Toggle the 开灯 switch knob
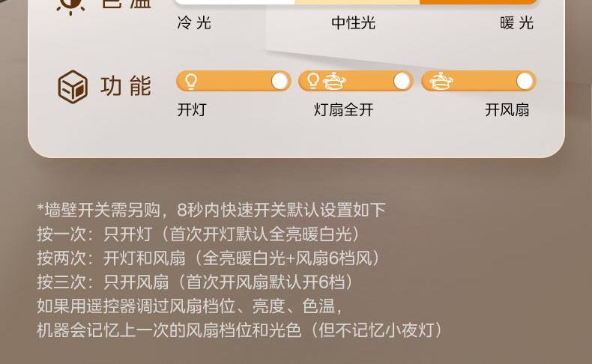The image size is (592, 364). tap(280, 81)
